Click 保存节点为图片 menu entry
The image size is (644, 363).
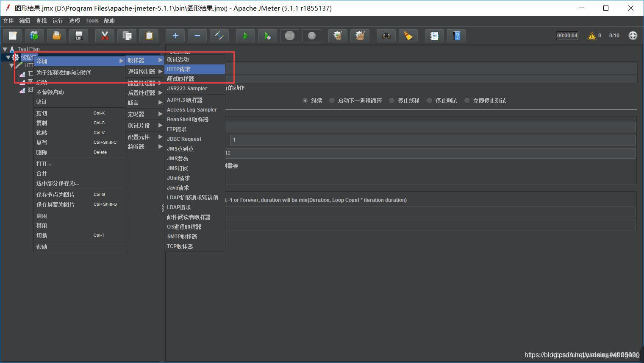[x=80, y=195]
